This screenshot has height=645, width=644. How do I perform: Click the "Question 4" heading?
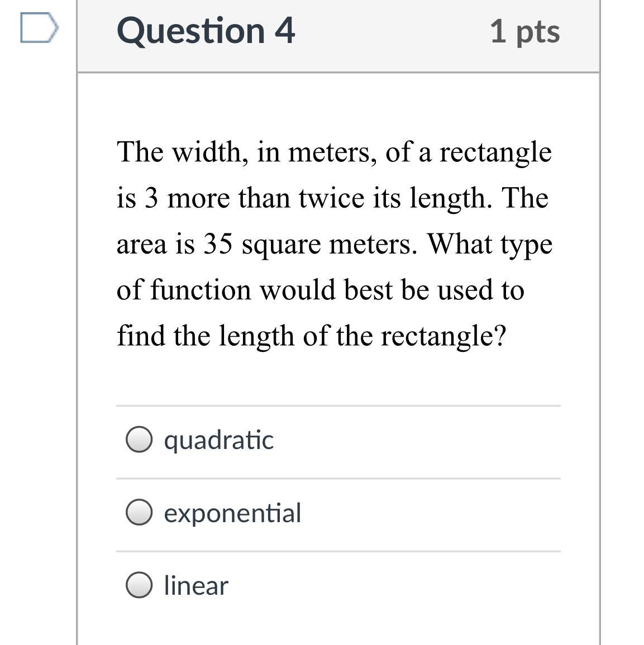pyautogui.click(x=206, y=30)
